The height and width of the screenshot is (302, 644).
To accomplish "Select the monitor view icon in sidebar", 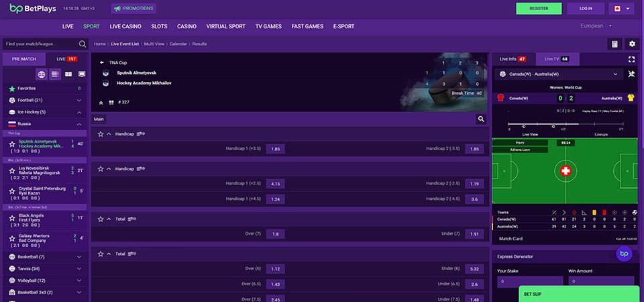I will 82,74.
